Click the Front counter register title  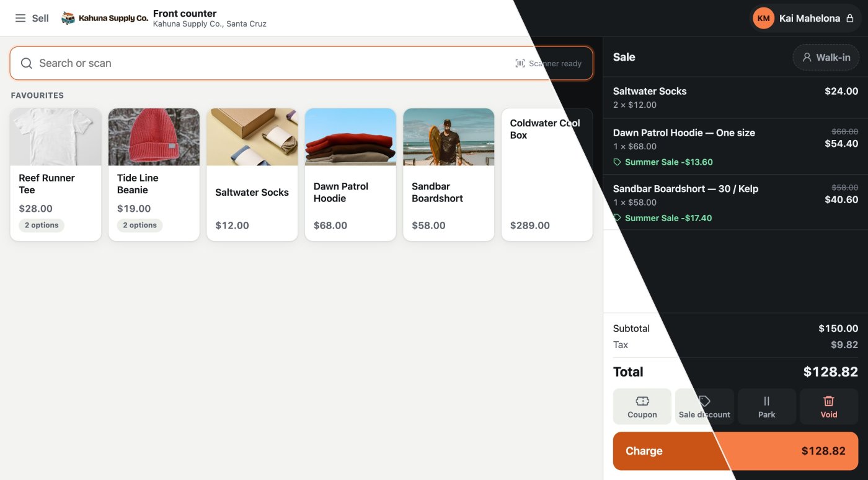pyautogui.click(x=185, y=14)
